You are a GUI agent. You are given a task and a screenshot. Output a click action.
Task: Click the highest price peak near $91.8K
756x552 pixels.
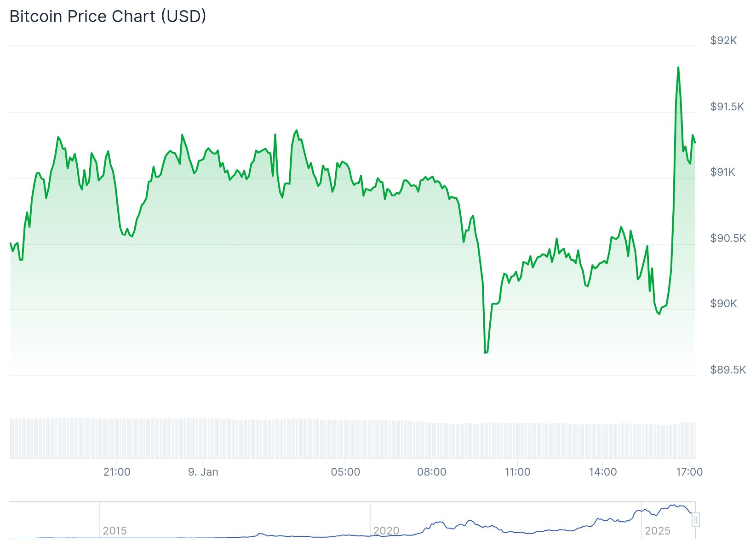[678, 68]
